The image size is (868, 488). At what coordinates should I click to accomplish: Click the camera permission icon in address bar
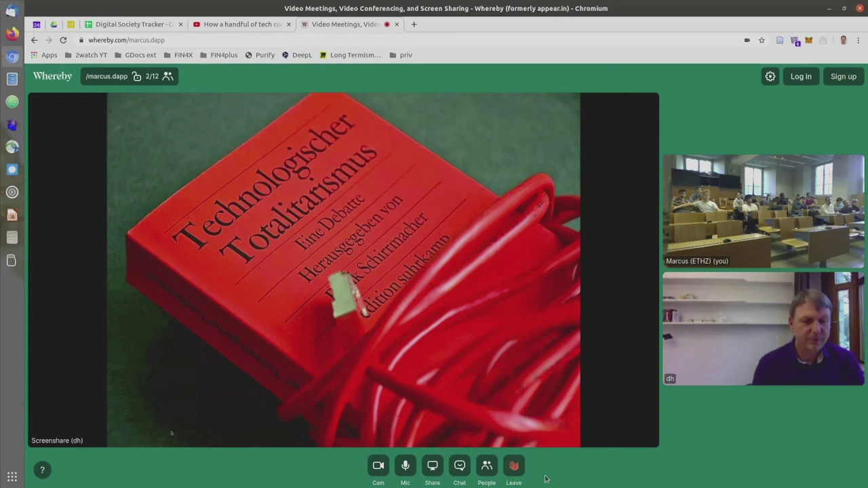(747, 40)
